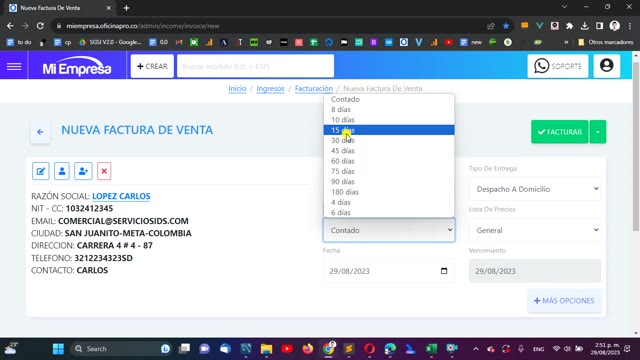Viewport: 640px width, 360px height.
Task: Open the LOPEZ CARLOS customer link
Action: tap(121, 196)
